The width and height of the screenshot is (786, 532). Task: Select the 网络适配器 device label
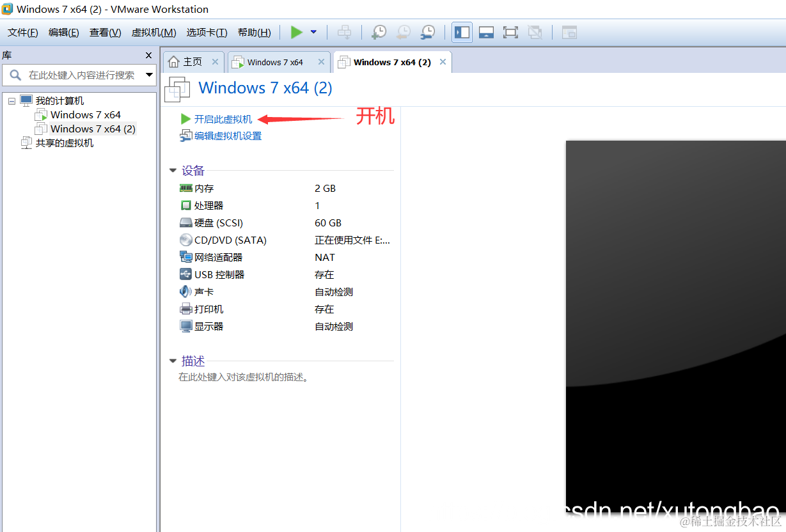pos(219,257)
